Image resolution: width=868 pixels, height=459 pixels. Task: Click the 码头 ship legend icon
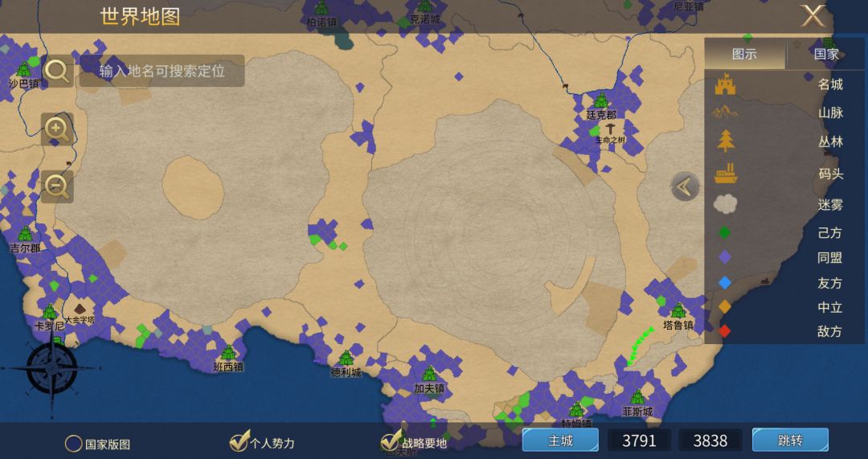pos(725,174)
